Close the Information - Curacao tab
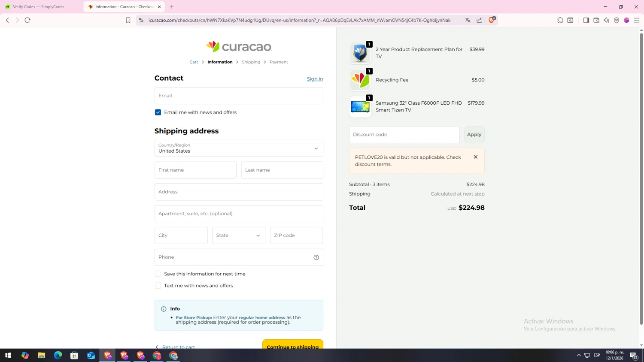 pyautogui.click(x=159, y=7)
